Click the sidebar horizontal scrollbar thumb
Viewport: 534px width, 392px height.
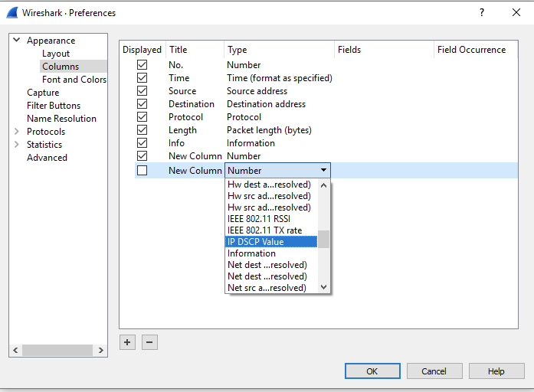click(x=57, y=350)
